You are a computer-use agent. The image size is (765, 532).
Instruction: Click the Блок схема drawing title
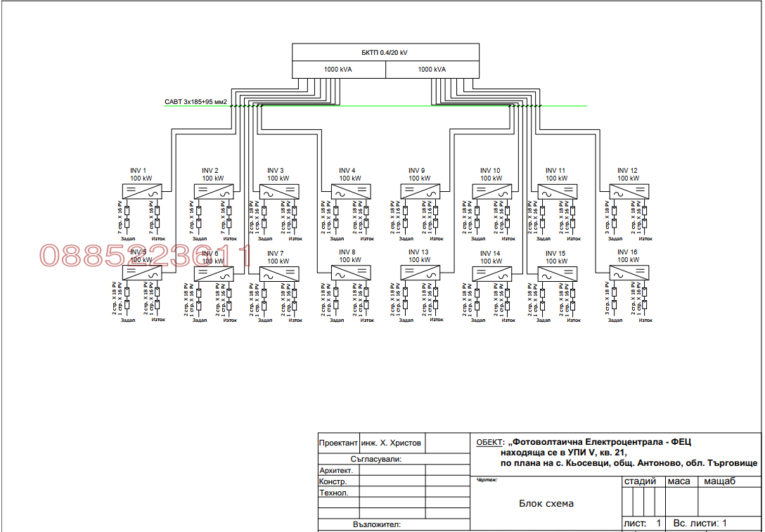(x=546, y=503)
